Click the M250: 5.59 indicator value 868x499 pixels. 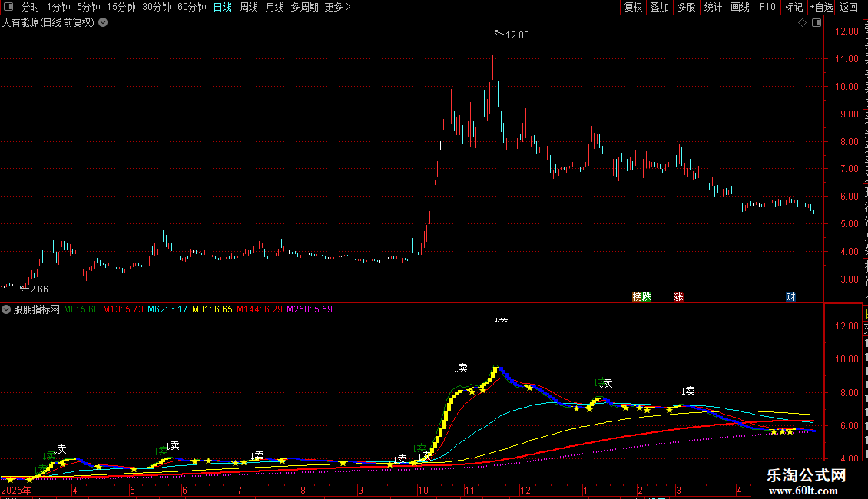tap(310, 309)
